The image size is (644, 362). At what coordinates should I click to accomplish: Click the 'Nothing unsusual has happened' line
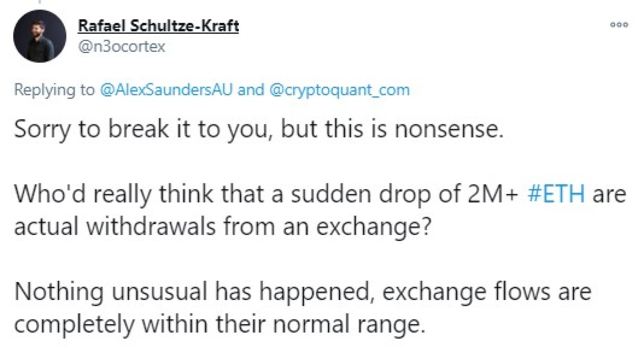[303, 291]
